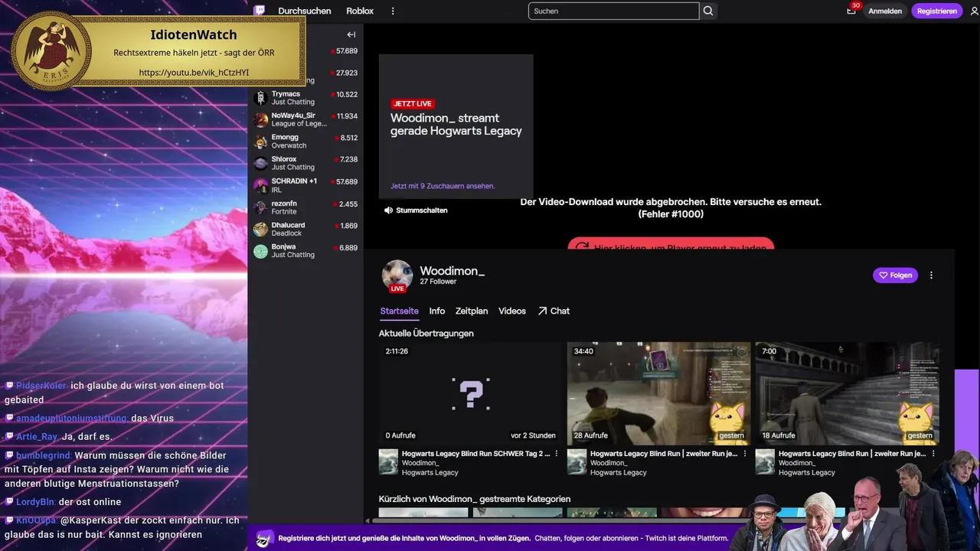Image resolution: width=980 pixels, height=551 pixels.
Task: Open the 2:11:26 video thumbnail
Action: tap(471, 393)
